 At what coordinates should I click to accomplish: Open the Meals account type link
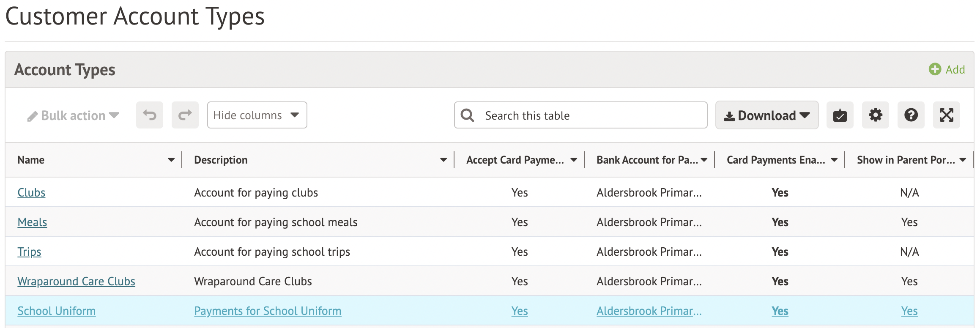32,222
